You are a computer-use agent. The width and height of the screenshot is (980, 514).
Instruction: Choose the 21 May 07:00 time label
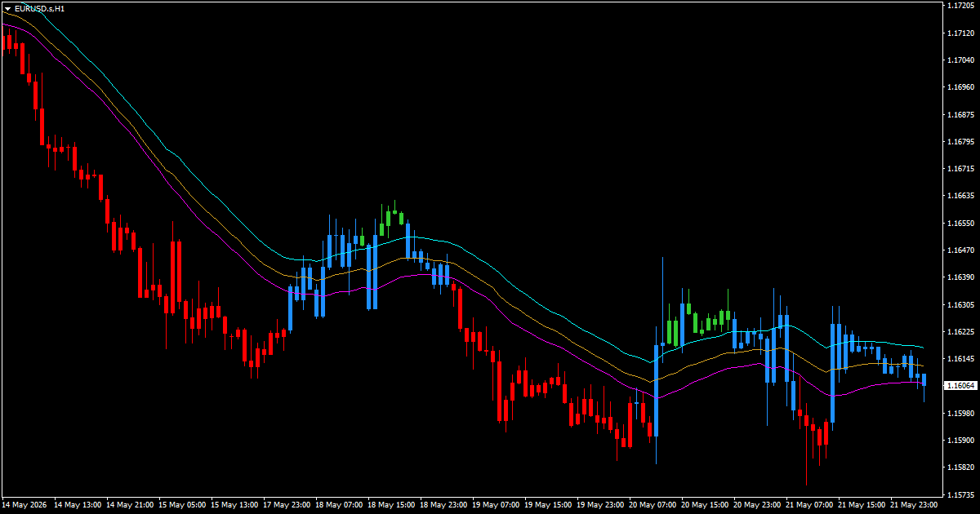pyautogui.click(x=809, y=505)
